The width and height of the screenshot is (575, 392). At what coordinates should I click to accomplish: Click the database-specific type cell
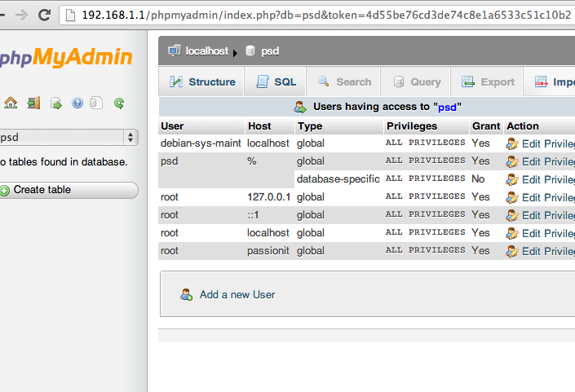click(x=338, y=179)
